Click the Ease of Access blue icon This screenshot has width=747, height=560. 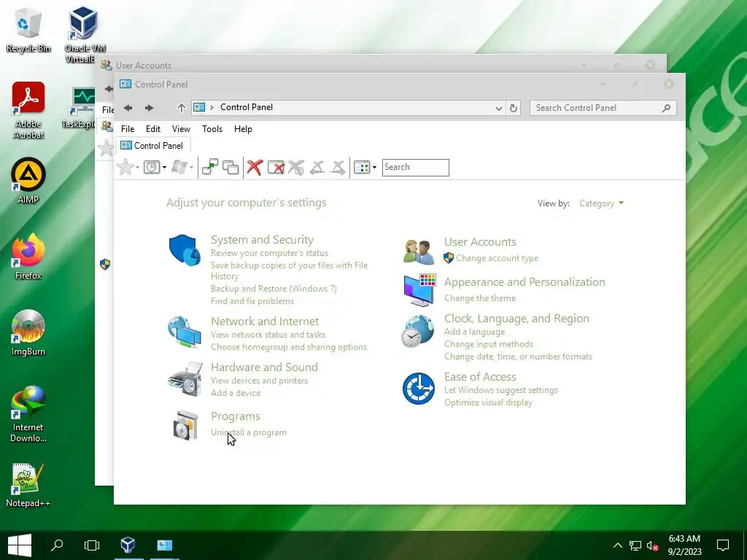click(x=418, y=389)
